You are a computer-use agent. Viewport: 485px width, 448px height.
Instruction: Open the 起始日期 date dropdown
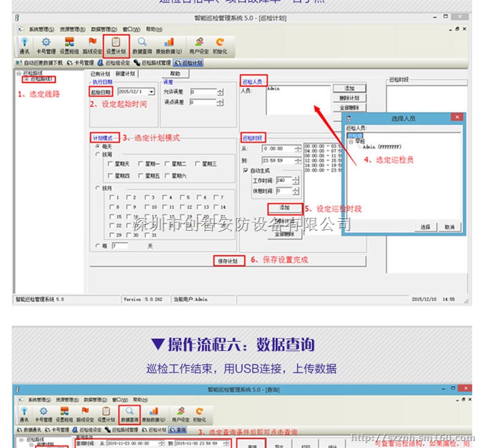coord(152,92)
